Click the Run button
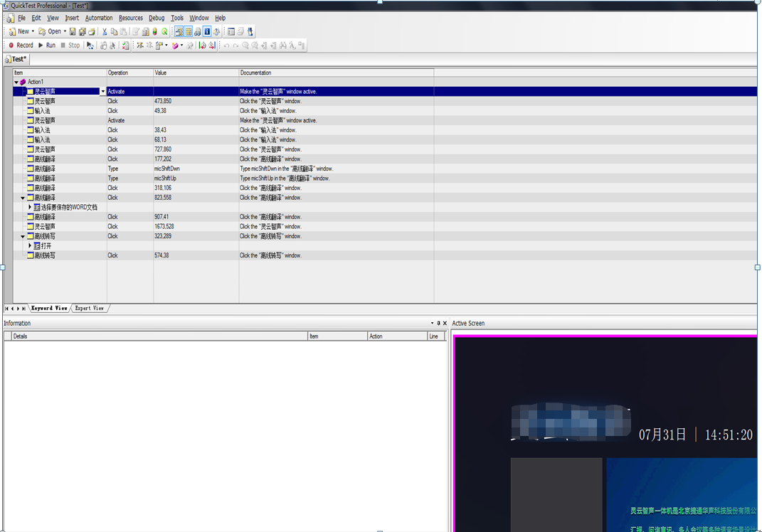 [47, 46]
